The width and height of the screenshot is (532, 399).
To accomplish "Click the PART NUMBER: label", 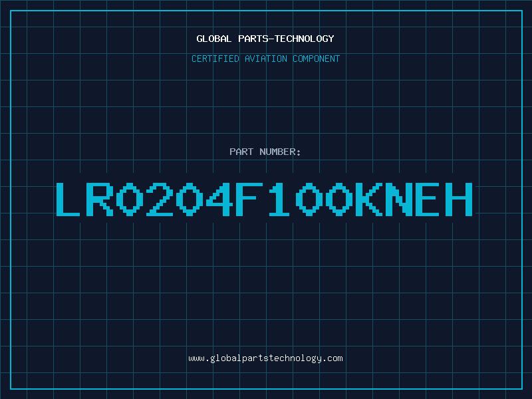I will tap(265, 152).
